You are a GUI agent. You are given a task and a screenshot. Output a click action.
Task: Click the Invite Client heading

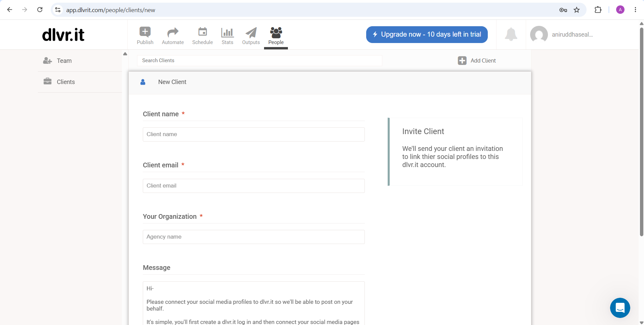[423, 131]
